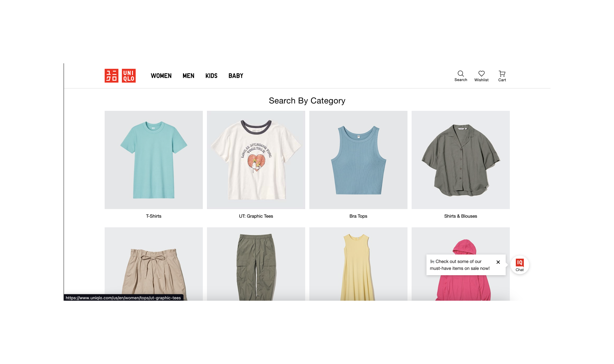Open the MEN menu

pyautogui.click(x=188, y=76)
